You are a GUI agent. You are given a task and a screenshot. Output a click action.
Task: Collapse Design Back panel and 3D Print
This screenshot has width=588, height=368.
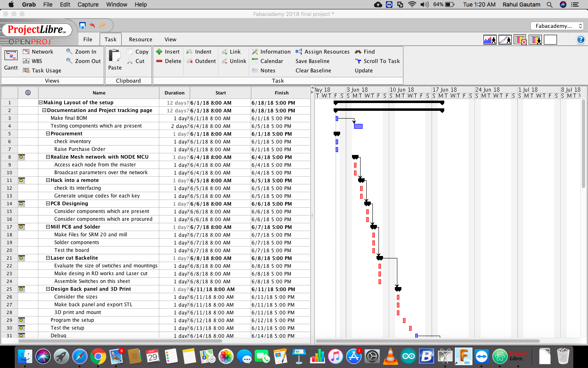(48, 289)
